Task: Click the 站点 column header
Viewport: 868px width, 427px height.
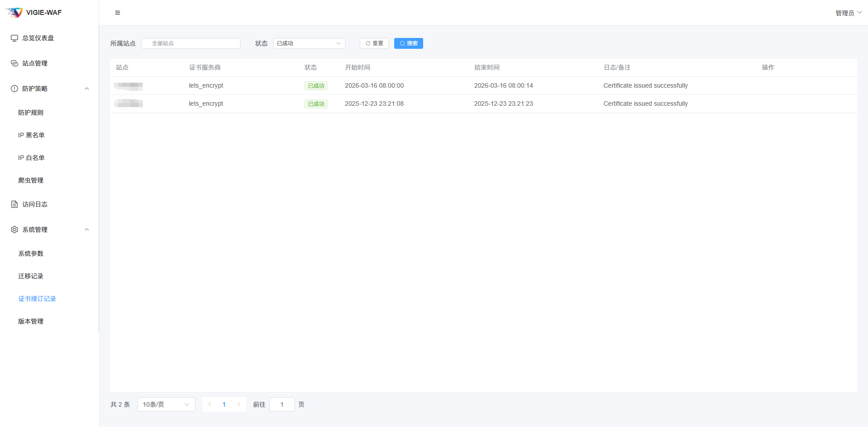Action: coord(122,67)
